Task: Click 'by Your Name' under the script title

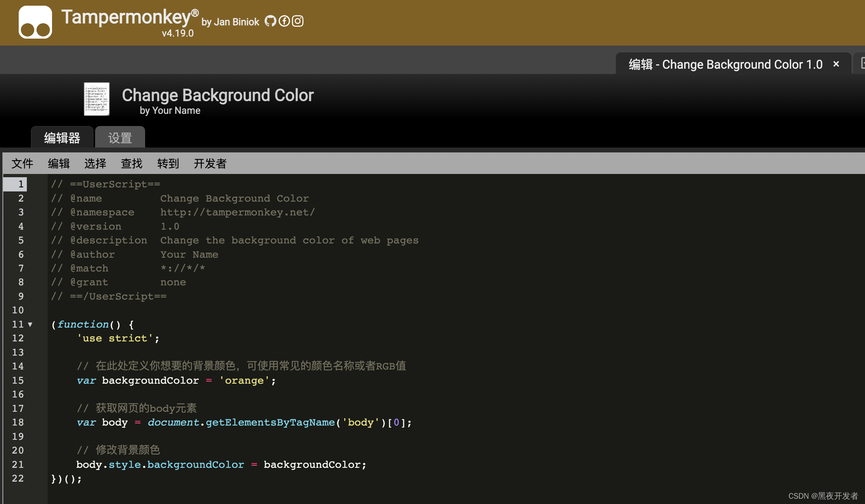Action: pyautogui.click(x=170, y=111)
